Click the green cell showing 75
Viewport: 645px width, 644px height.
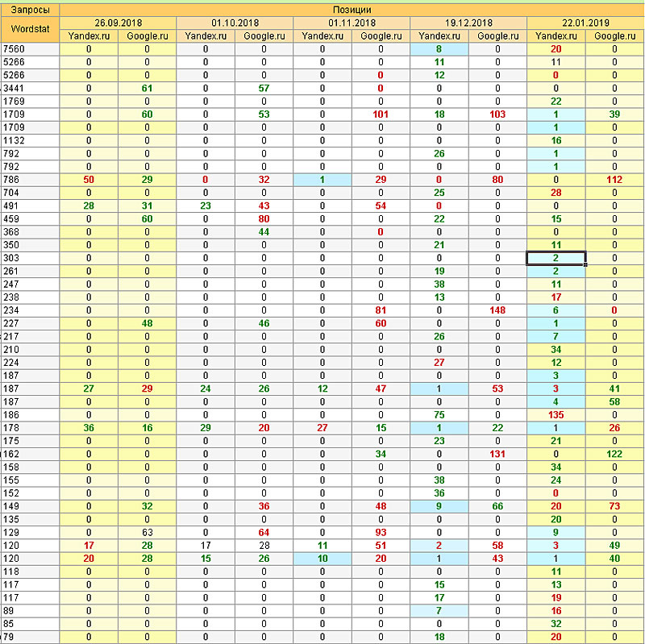(439, 414)
